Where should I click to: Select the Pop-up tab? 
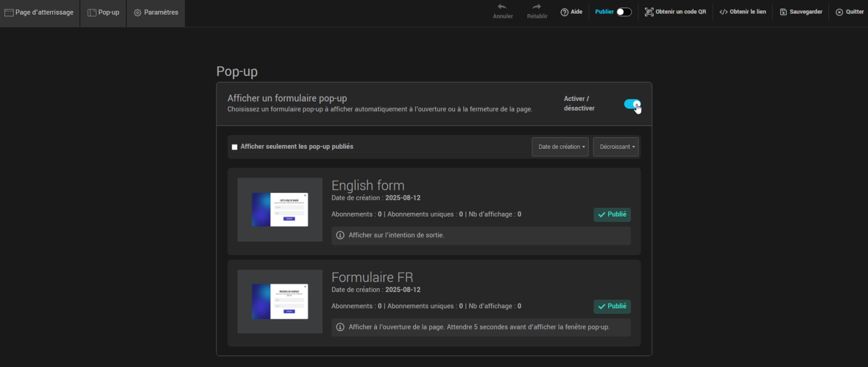pyautogui.click(x=104, y=12)
